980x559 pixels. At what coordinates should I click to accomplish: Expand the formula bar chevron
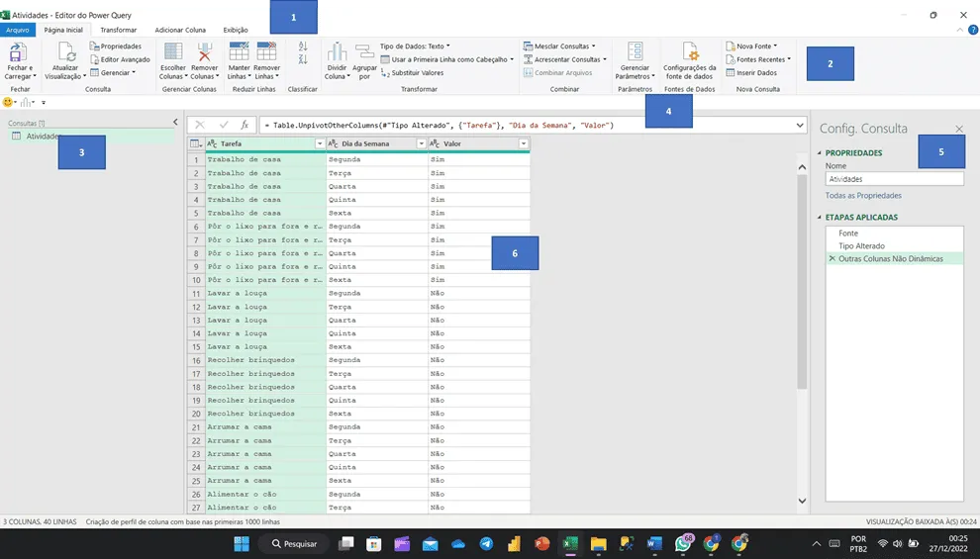[x=800, y=126]
